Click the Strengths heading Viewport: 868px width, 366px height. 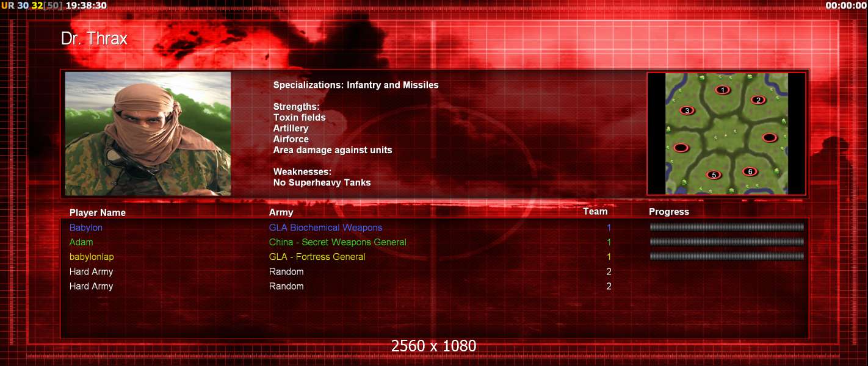296,107
